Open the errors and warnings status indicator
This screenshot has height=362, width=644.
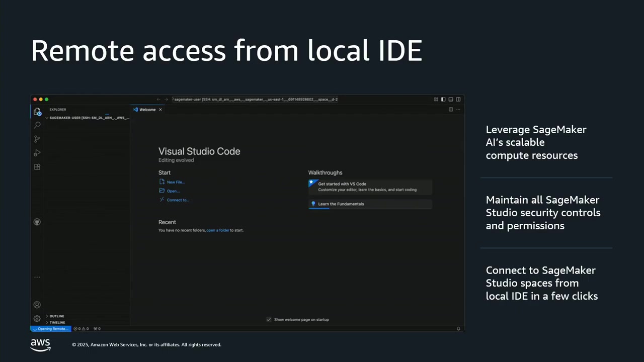(x=82, y=328)
